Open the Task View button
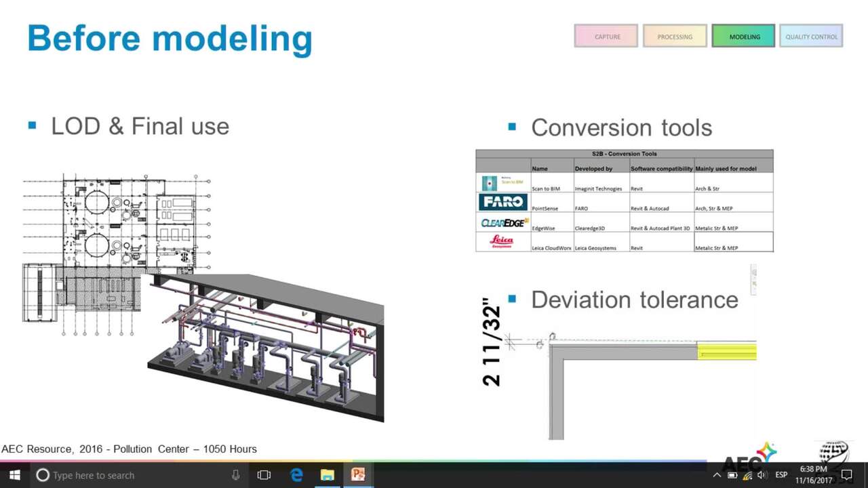Screen dimensions: 868x488 [264, 475]
